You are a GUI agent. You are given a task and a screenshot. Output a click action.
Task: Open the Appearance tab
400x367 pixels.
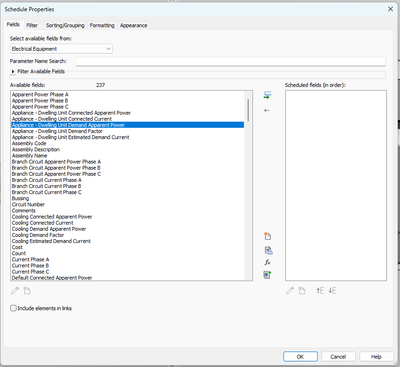click(x=133, y=25)
